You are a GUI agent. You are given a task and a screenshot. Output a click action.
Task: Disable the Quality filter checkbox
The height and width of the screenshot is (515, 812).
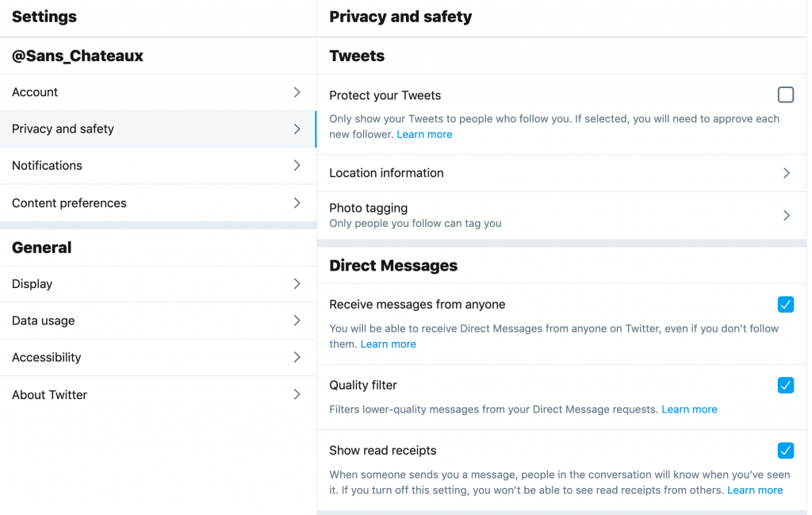click(x=785, y=385)
